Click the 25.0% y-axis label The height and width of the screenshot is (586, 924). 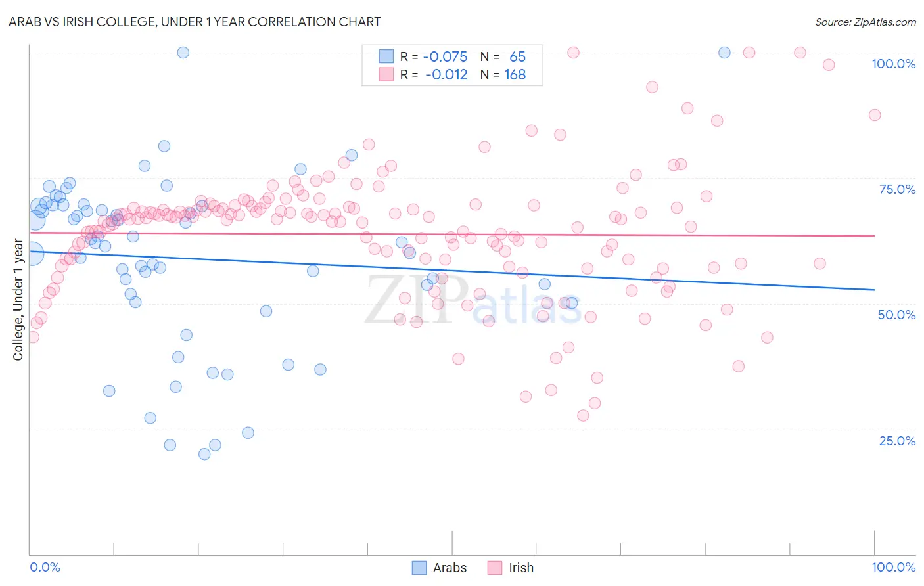click(897, 441)
